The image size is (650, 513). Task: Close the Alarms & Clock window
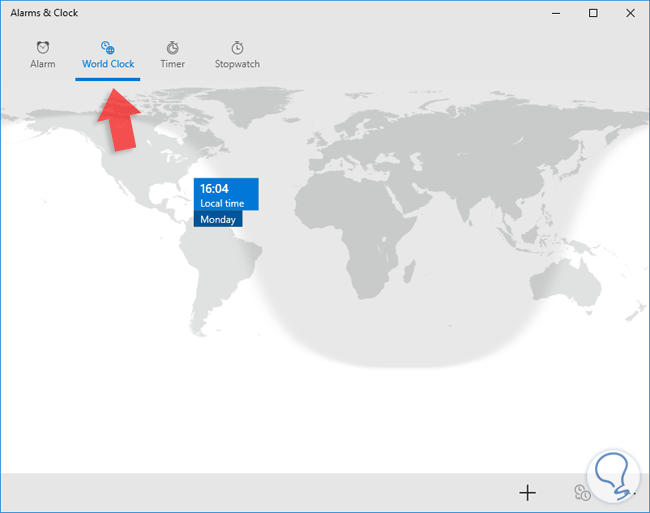[x=630, y=13]
